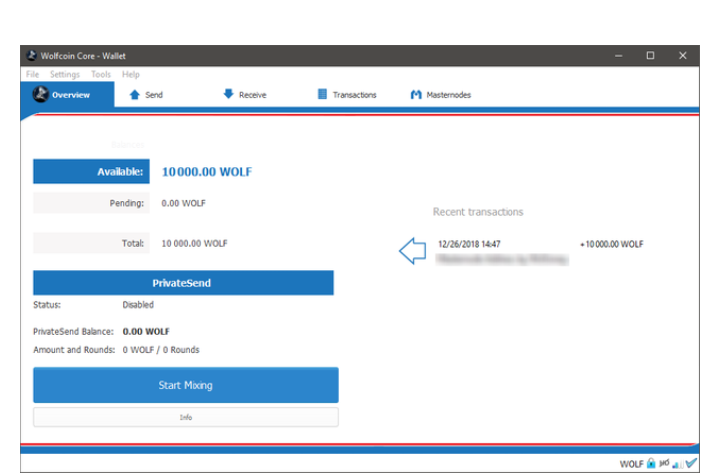
Task: Click the PrivateSend header bar
Action: click(183, 283)
